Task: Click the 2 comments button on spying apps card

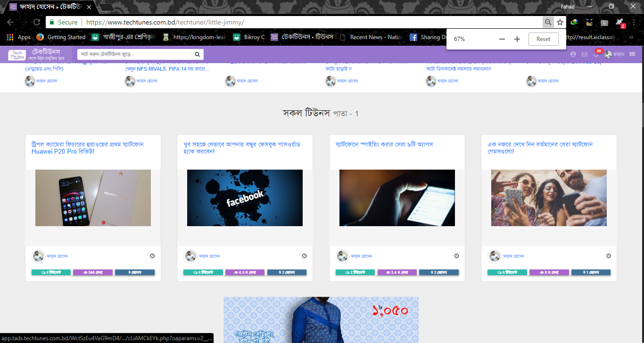Action: pos(355,272)
